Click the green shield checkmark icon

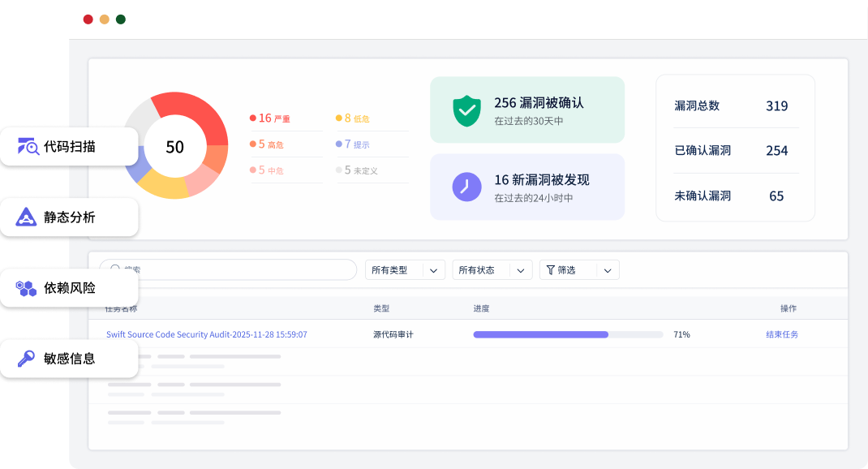466,110
